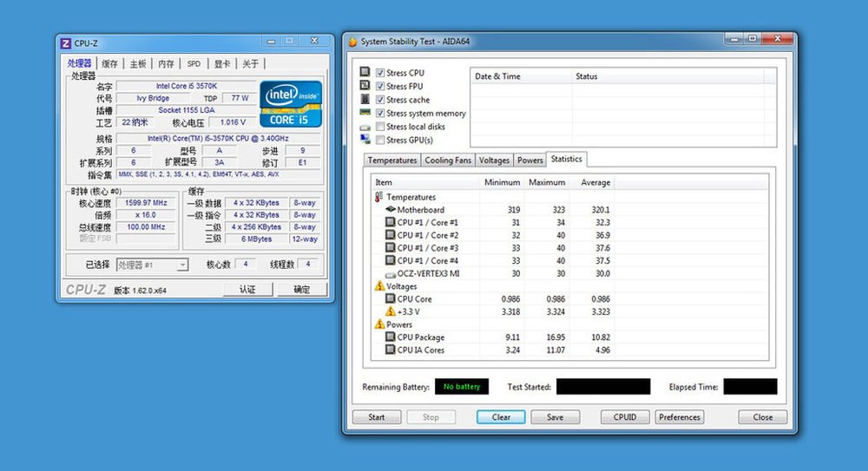Image resolution: width=868 pixels, height=471 pixels.
Task: Open Preferences in AIDA64
Action: pyautogui.click(x=680, y=416)
